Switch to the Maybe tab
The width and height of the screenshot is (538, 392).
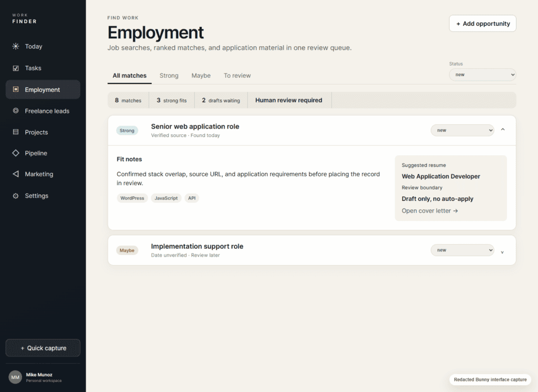[x=201, y=76]
